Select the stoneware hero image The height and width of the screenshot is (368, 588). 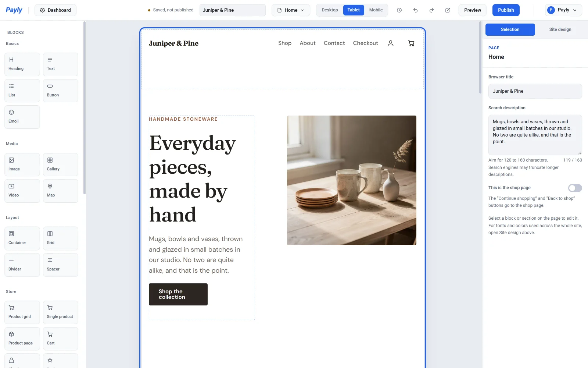click(x=352, y=180)
